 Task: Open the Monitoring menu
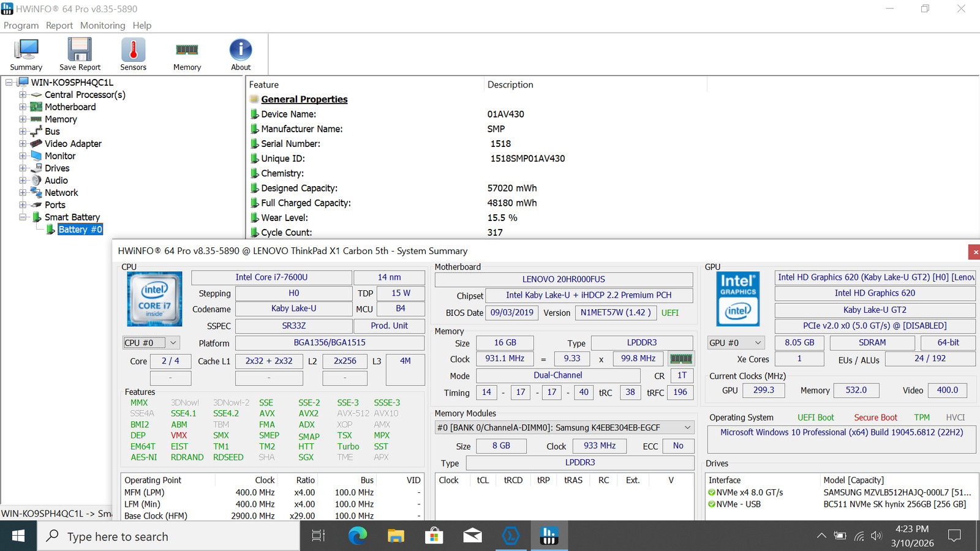[102, 26]
